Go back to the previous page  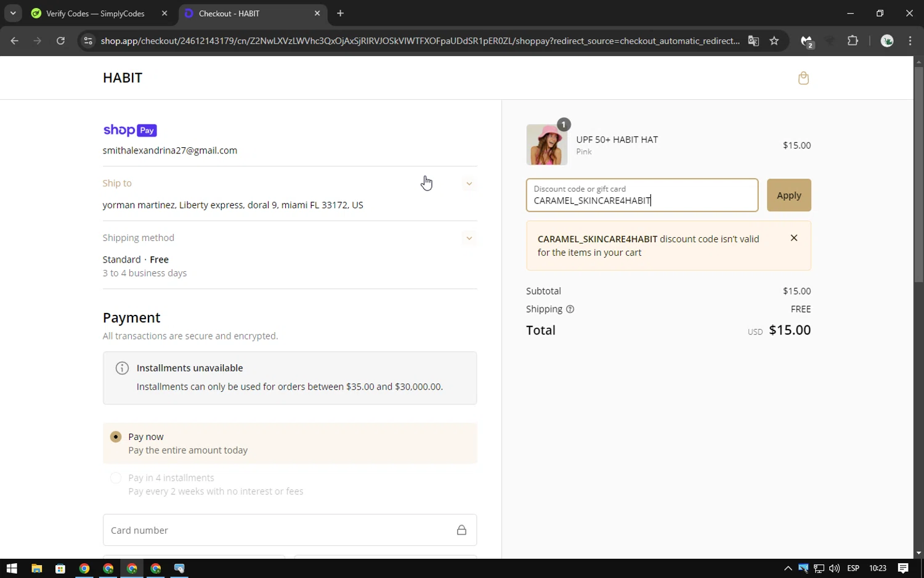pyautogui.click(x=15, y=41)
